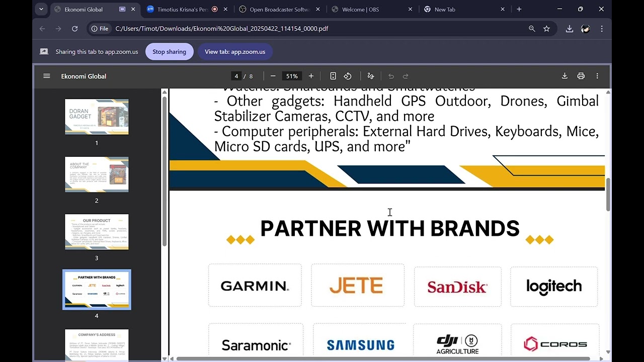Open the Chrome downloads icon
The image size is (644, 362).
pyautogui.click(x=570, y=29)
